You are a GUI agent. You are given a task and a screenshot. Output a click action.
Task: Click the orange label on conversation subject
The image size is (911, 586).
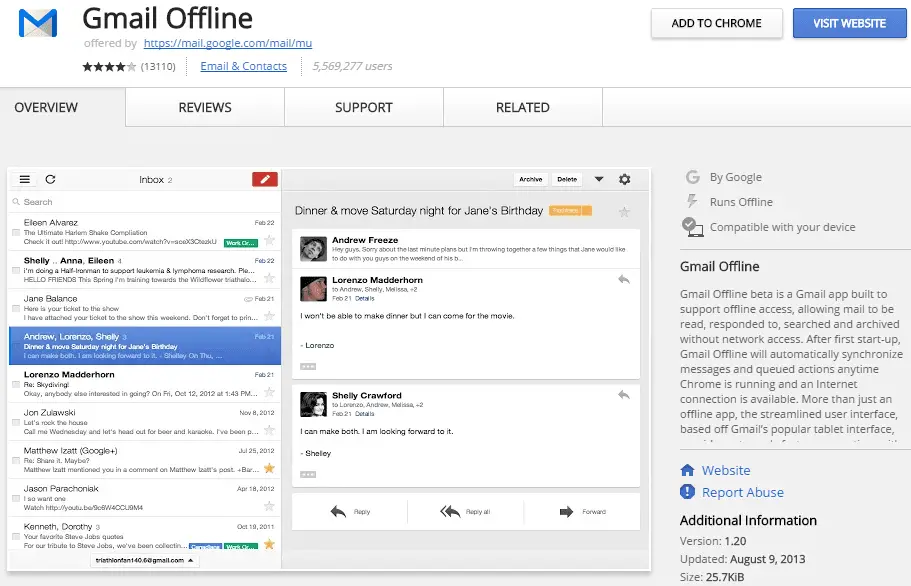[571, 211]
